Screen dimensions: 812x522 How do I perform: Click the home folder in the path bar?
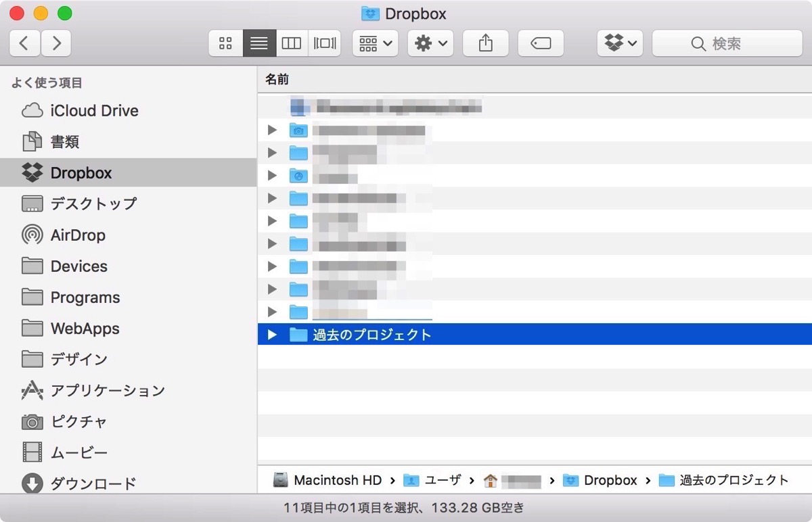[512, 480]
